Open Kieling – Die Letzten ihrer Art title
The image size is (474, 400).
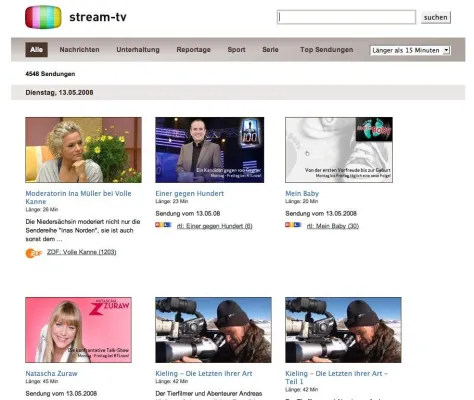tap(204, 373)
